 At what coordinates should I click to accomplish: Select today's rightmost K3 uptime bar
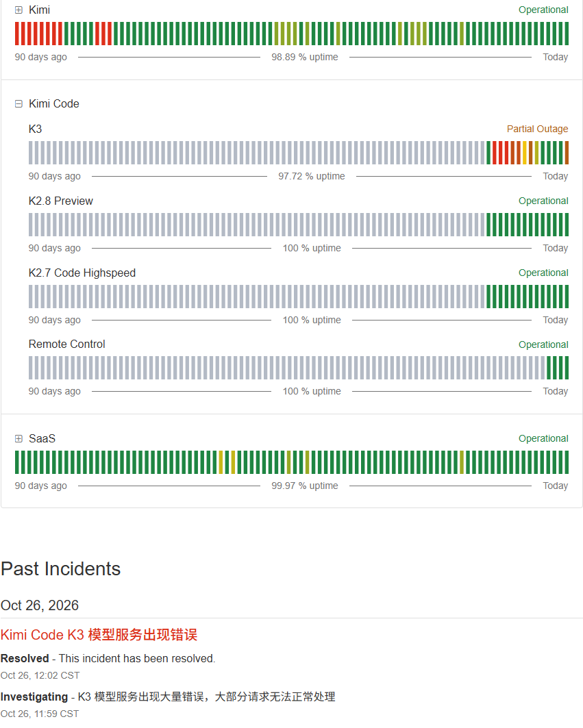click(567, 153)
